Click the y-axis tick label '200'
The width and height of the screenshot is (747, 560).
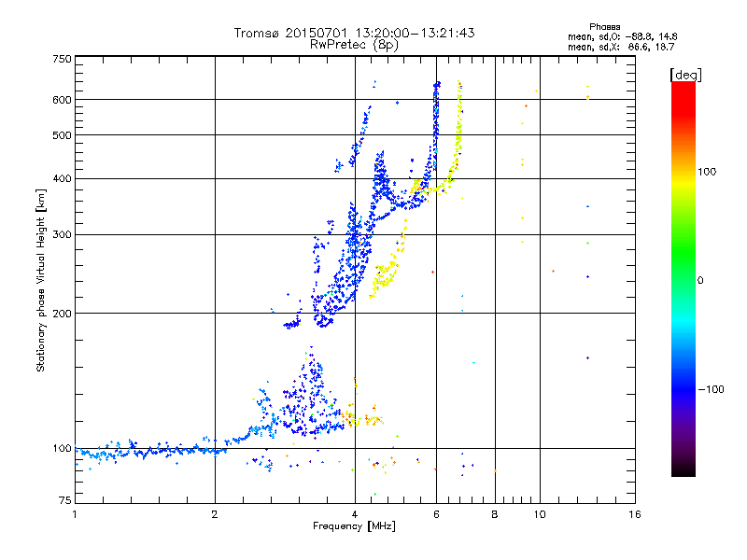click(63, 314)
